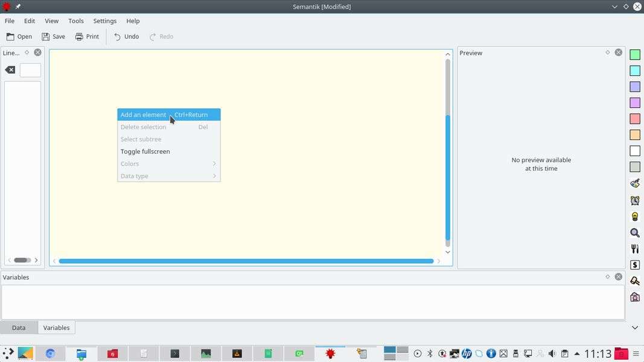Detach the Variables dock panel
This screenshot has width=644, height=362.
point(608,277)
